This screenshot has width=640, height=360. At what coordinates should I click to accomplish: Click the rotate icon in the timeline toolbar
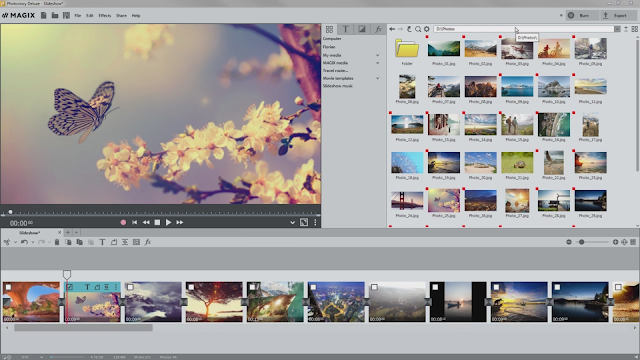pyautogui.click(x=113, y=242)
